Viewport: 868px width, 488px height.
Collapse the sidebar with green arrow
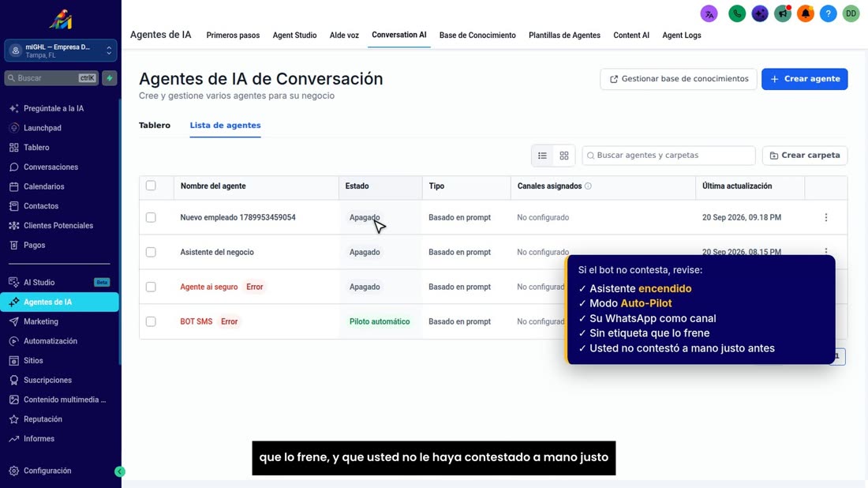point(120,471)
